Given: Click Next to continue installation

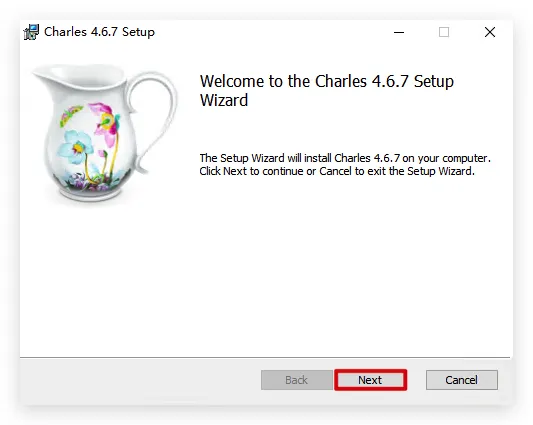Looking at the screenshot, I should pos(370,380).
